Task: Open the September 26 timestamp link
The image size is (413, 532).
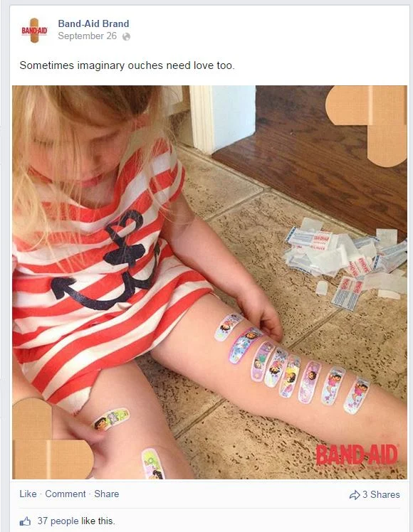Action: tap(88, 36)
